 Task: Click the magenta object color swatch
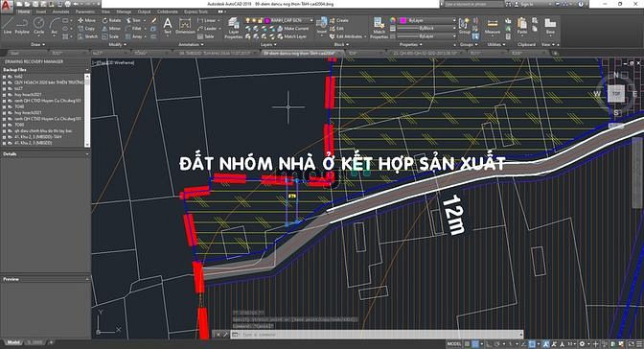[x=402, y=20]
